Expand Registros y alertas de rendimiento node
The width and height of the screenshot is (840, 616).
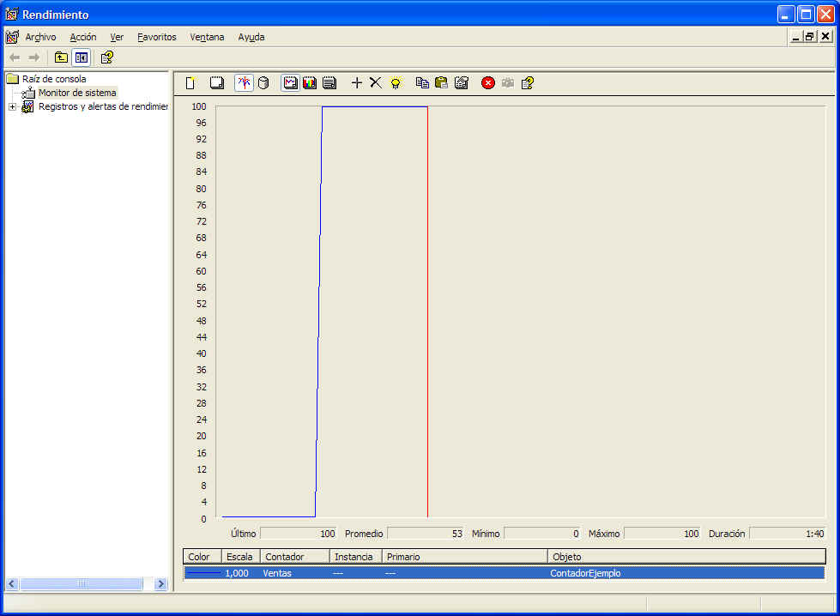coord(12,106)
